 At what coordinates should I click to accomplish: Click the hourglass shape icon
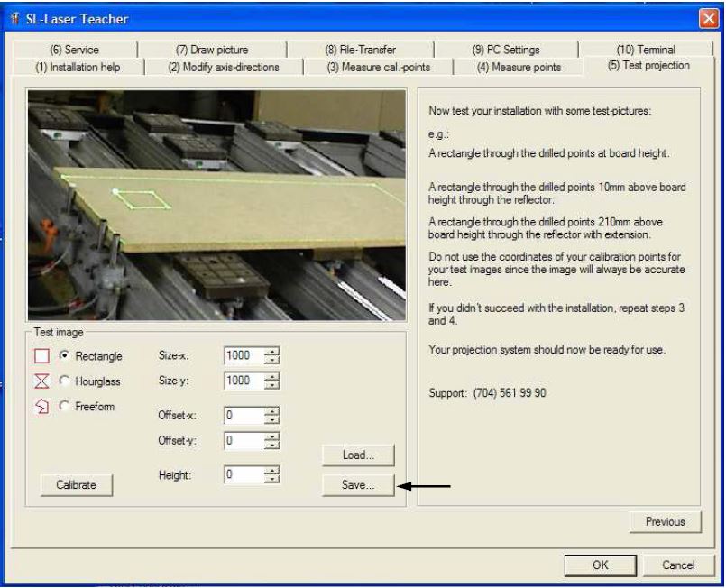(x=41, y=381)
